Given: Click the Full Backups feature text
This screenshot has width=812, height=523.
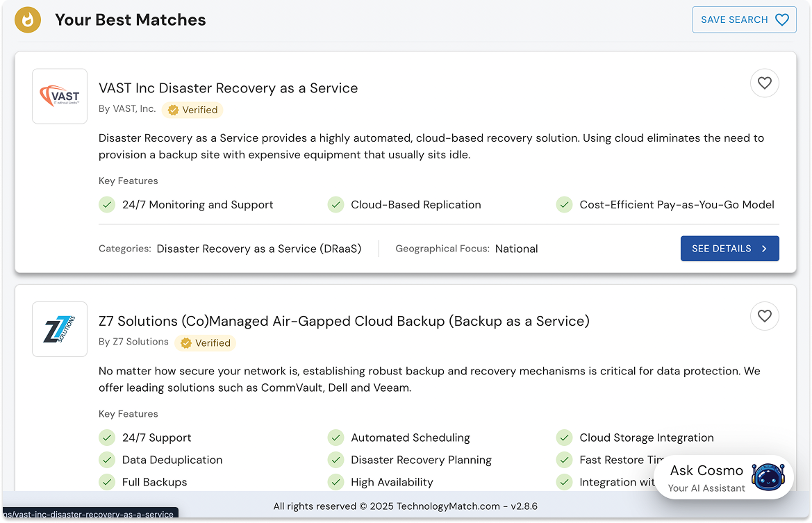Looking at the screenshot, I should click(x=154, y=482).
